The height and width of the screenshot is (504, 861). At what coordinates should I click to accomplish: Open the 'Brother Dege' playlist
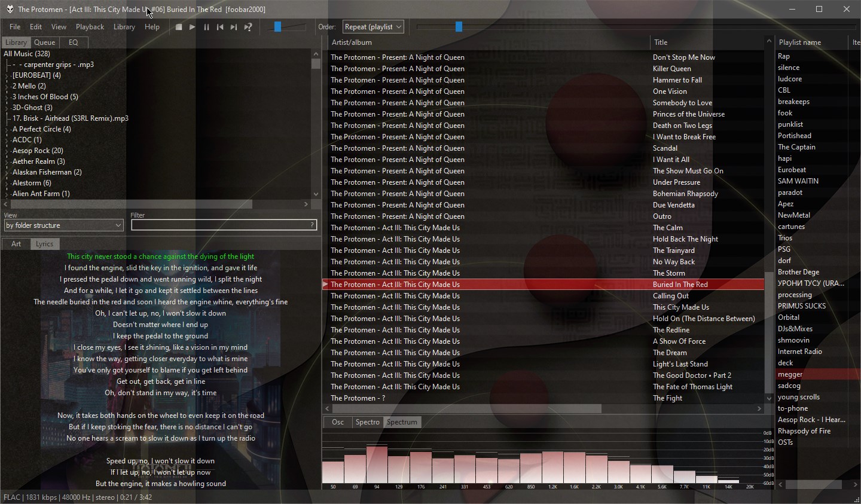798,272
